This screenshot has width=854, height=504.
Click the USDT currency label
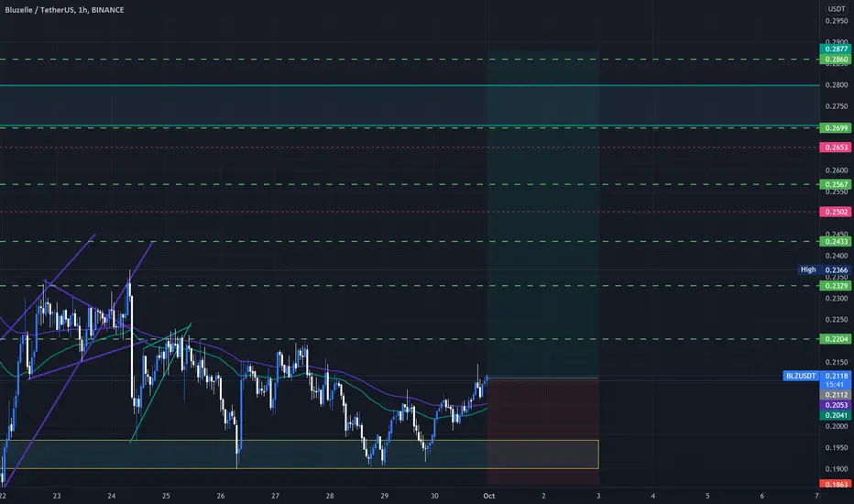[837, 9]
